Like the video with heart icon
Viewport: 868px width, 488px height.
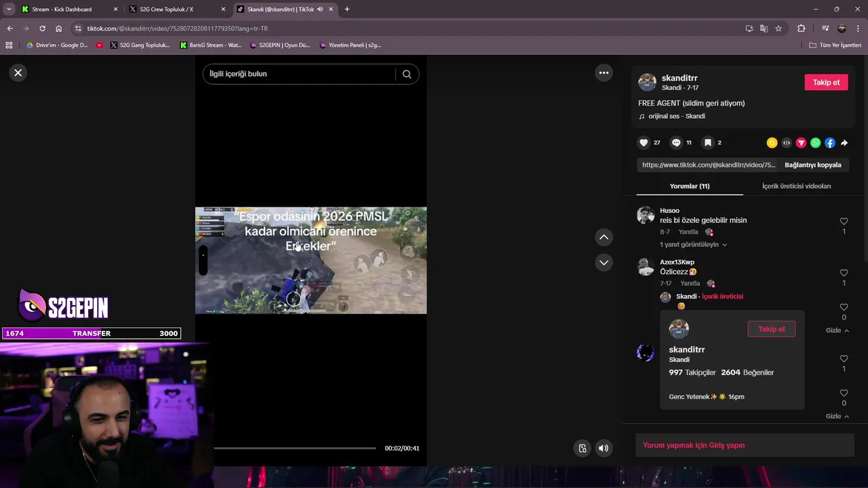tap(644, 142)
